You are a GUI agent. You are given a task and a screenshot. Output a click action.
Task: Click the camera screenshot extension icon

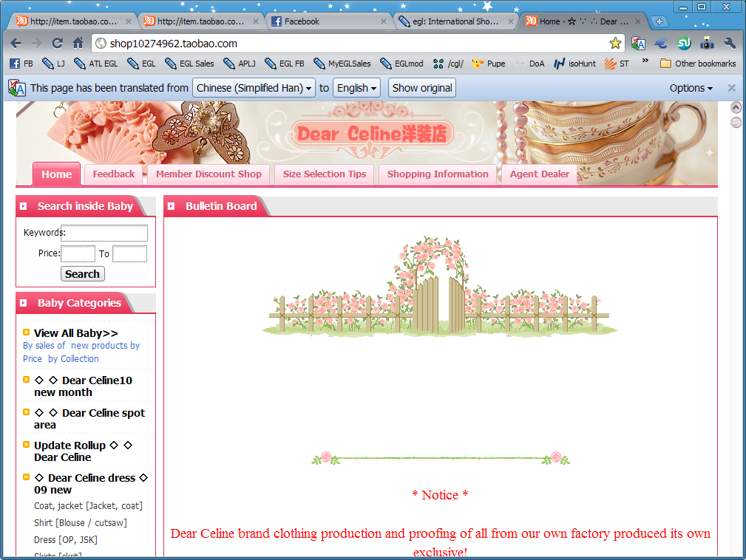tap(707, 44)
